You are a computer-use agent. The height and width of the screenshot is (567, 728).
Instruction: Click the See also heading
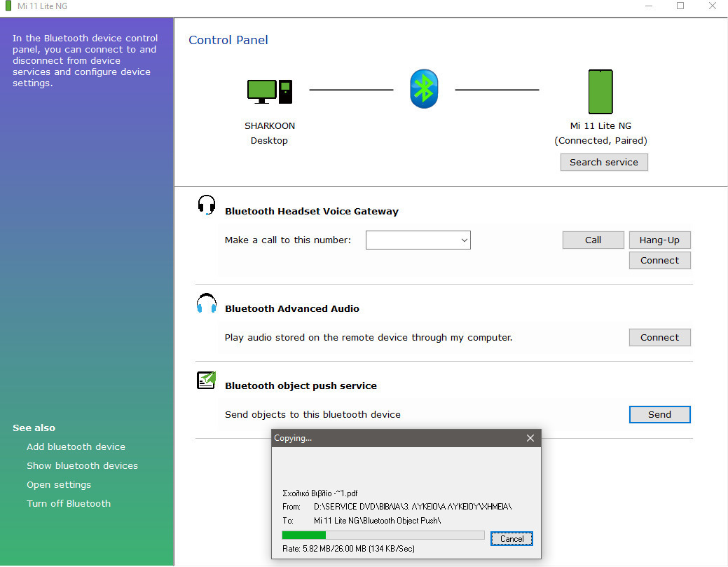34,428
